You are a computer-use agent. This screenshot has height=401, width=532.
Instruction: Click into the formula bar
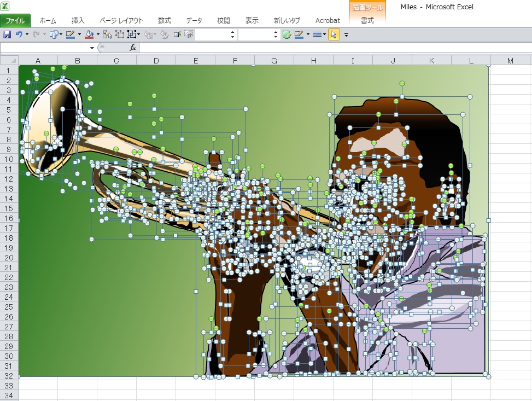click(x=335, y=48)
